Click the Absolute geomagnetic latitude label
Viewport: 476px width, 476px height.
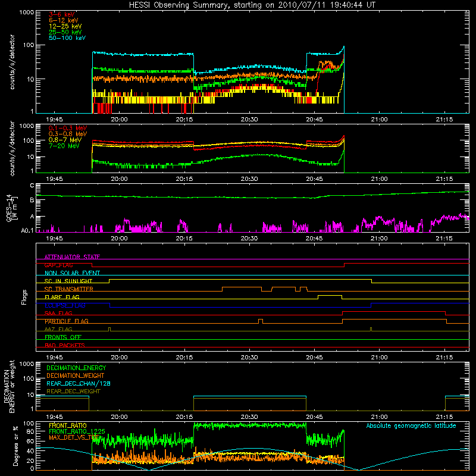pyautogui.click(x=411, y=425)
